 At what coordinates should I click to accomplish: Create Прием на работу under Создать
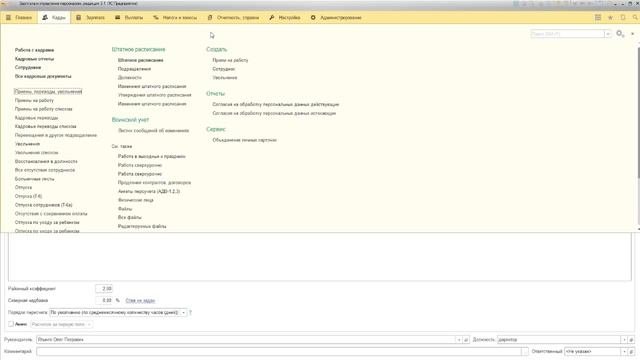(x=230, y=60)
